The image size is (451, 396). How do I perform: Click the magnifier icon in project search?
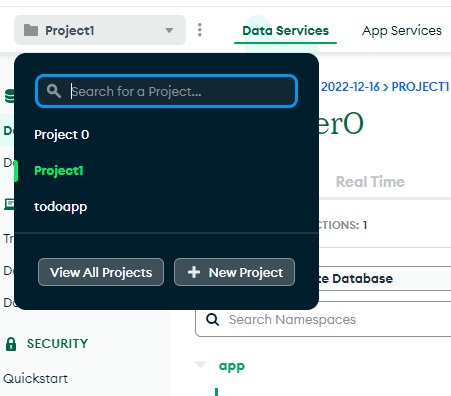(x=54, y=91)
